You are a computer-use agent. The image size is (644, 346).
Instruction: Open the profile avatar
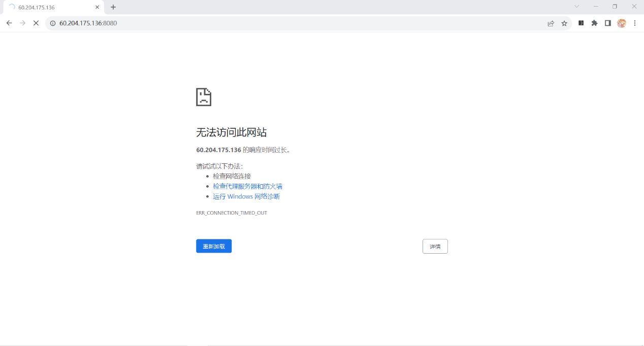(x=622, y=23)
